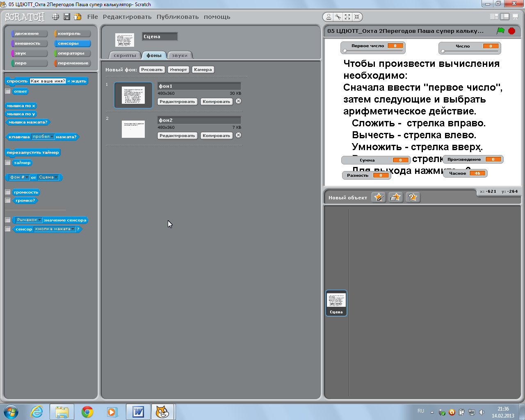Open the кнопка нажата dropdown
Image resolution: width=525 pixels, height=420 pixels.
tap(55, 229)
